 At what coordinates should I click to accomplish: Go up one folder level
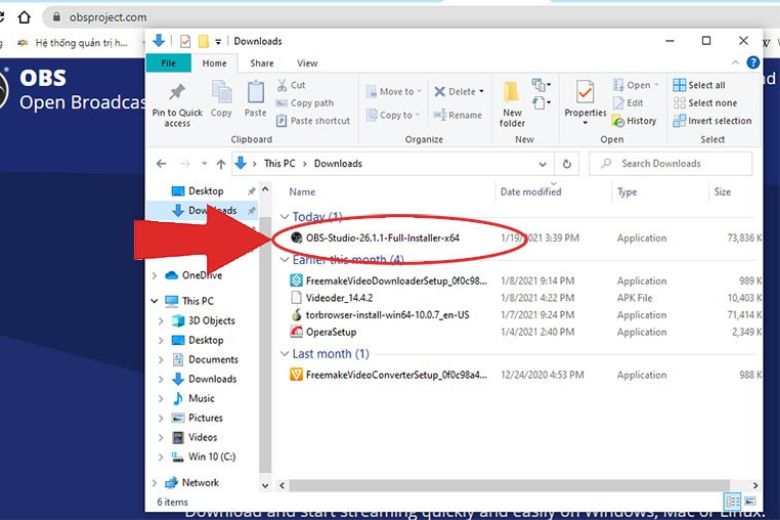click(x=221, y=164)
